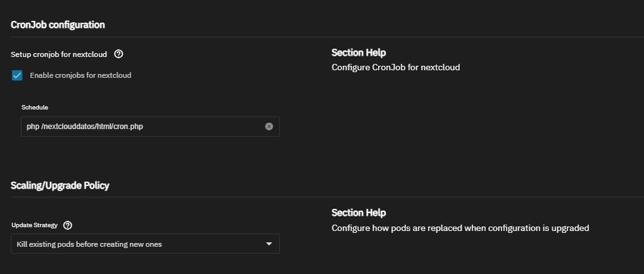Click 'Configure CronJob for nextcloud' help text
The width and height of the screenshot is (644, 274).
click(396, 67)
